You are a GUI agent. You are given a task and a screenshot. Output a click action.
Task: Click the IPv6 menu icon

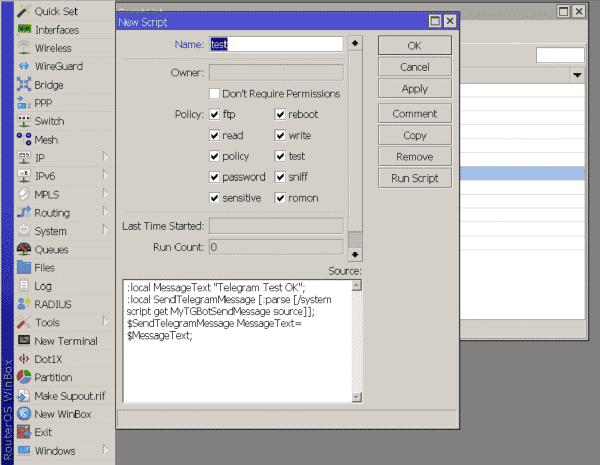coord(24,176)
